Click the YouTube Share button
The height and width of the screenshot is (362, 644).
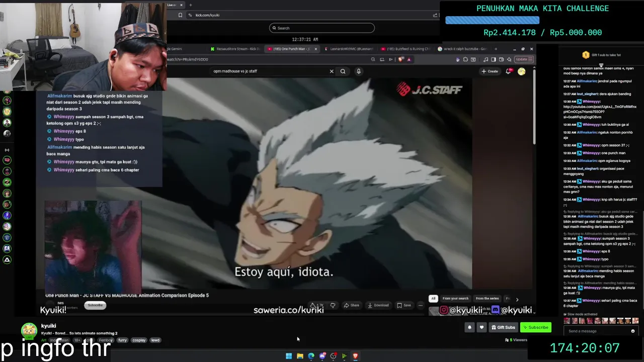click(x=351, y=305)
